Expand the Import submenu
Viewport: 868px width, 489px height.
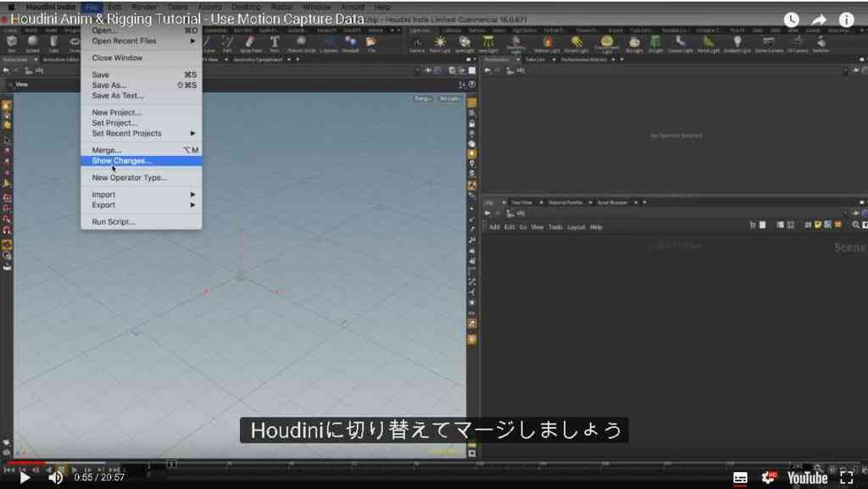(142, 194)
